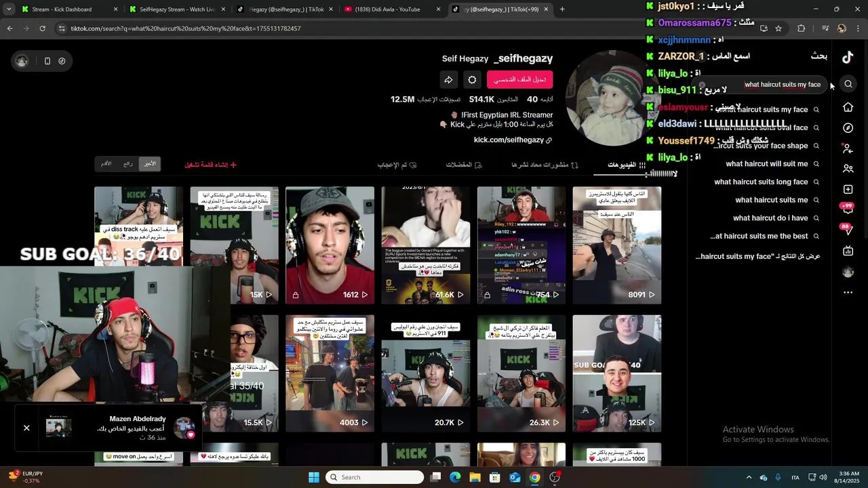Click the 40 following count
This screenshot has height=488, width=868.
click(x=541, y=100)
